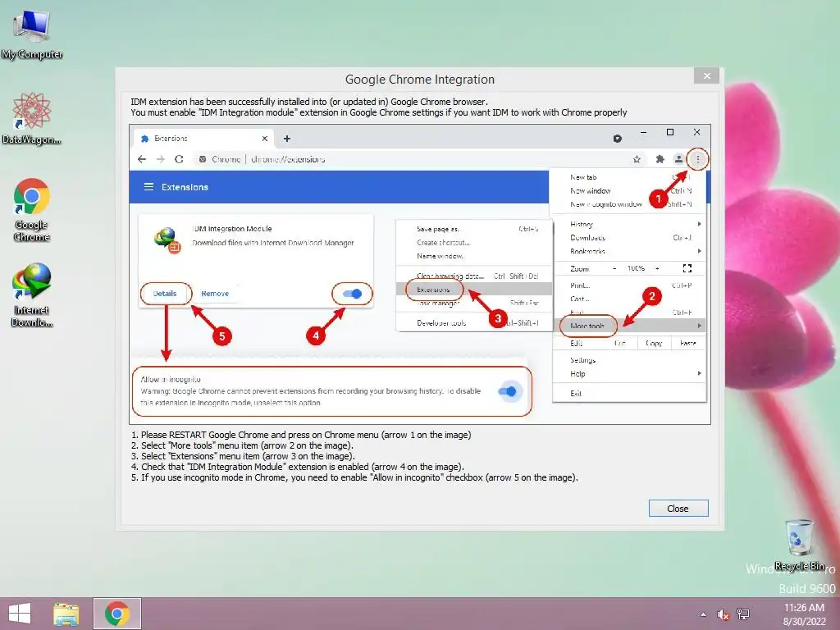Expand the More tools submenu
Viewport: 840px width, 630px height.
629,326
